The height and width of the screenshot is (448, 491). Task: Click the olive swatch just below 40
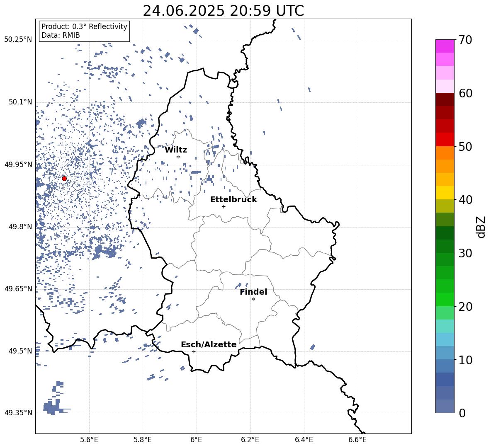point(445,206)
